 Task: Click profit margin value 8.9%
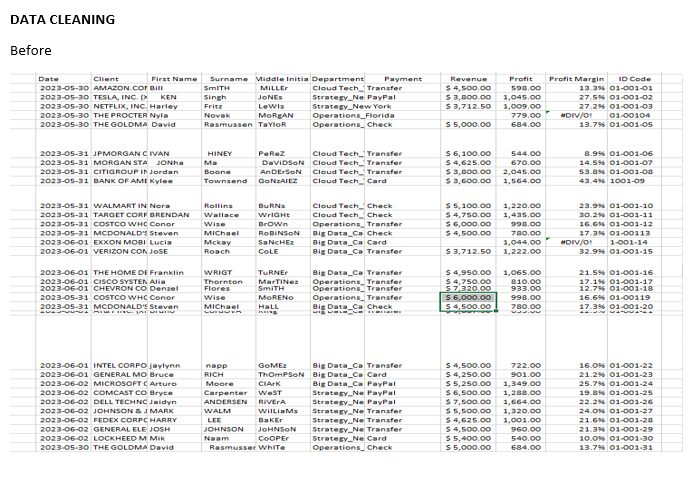coord(594,154)
